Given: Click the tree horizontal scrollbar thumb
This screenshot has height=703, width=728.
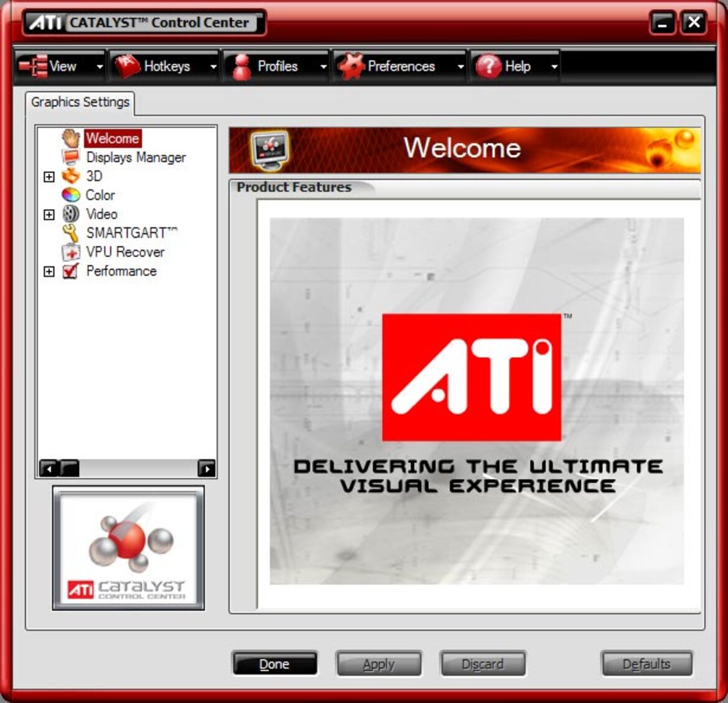Looking at the screenshot, I should pos(70,468).
